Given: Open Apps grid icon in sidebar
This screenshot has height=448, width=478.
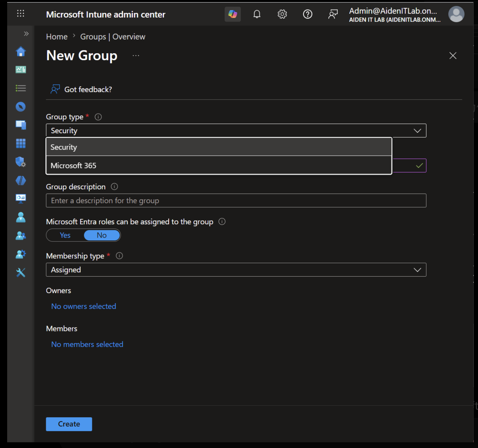Looking at the screenshot, I should pyautogui.click(x=21, y=143).
